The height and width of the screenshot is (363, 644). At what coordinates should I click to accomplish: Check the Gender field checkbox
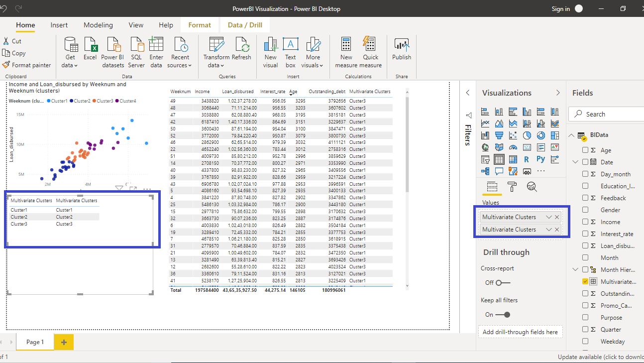tap(585, 210)
